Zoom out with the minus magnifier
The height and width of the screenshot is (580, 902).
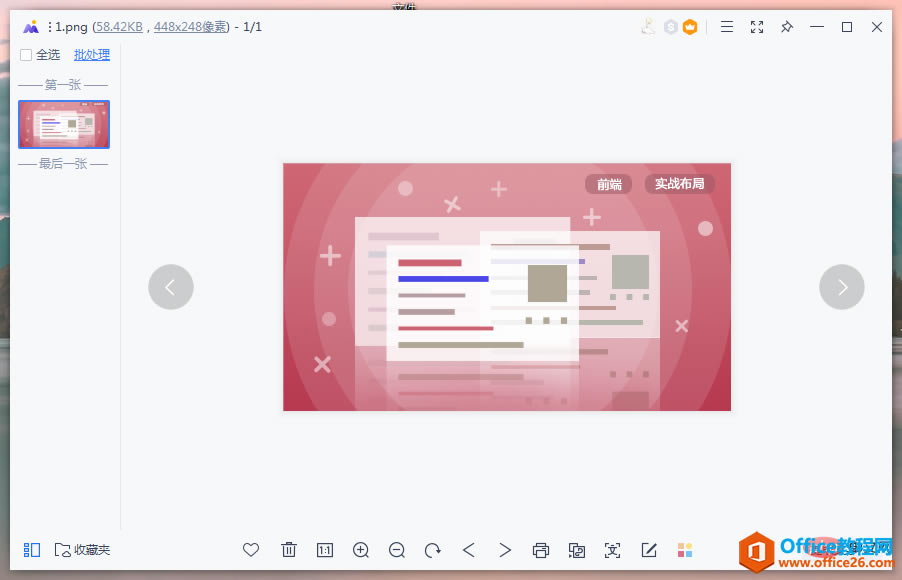pos(397,550)
